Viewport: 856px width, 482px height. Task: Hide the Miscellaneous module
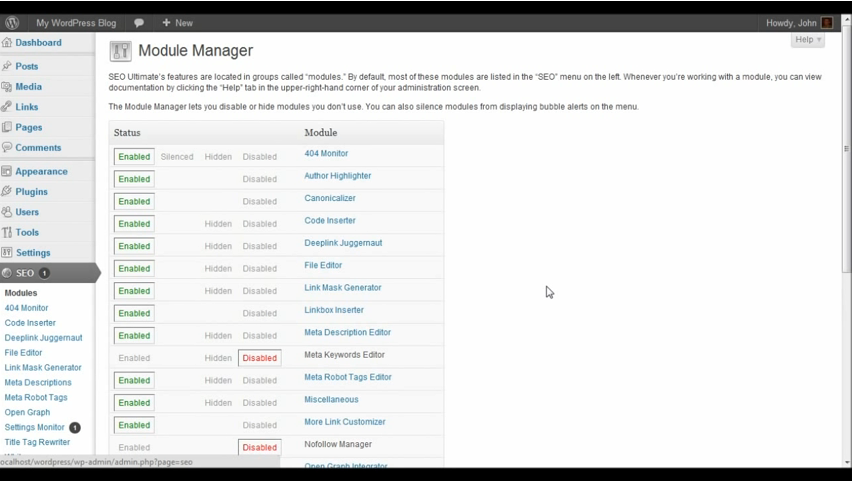tap(218, 403)
